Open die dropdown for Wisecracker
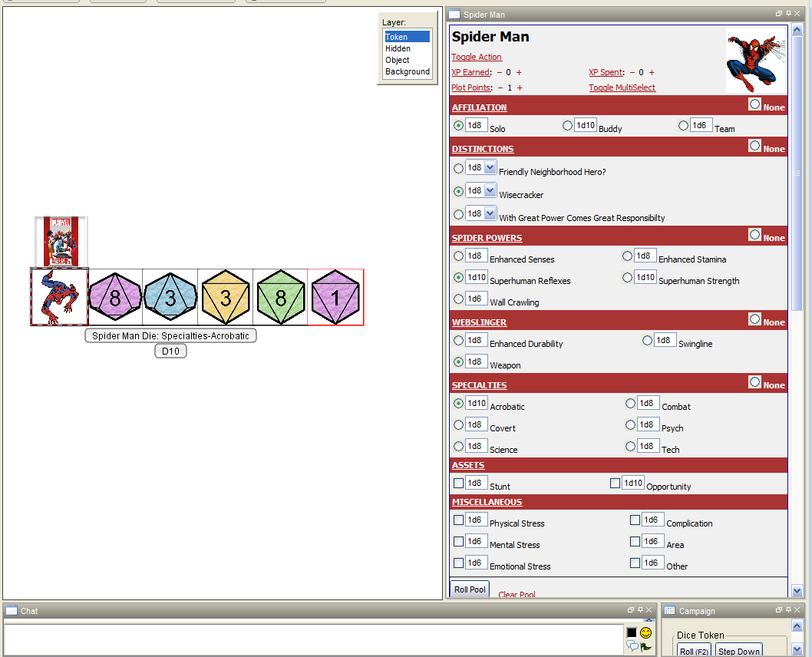This screenshot has height=657, width=812. pyautogui.click(x=490, y=190)
